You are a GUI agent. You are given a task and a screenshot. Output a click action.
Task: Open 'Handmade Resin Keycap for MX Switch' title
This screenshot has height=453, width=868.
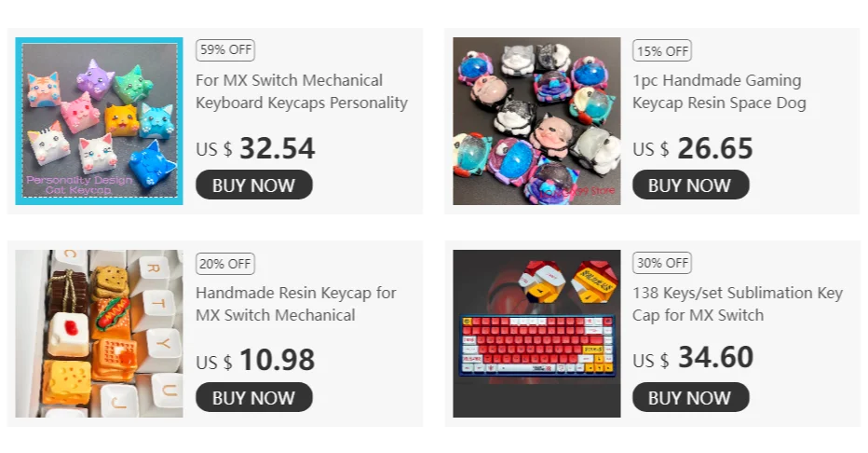[296, 304]
